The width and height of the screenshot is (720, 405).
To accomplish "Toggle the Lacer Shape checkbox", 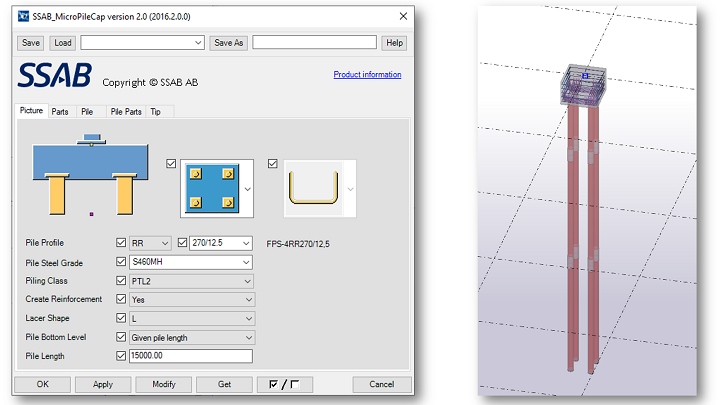I will (121, 318).
